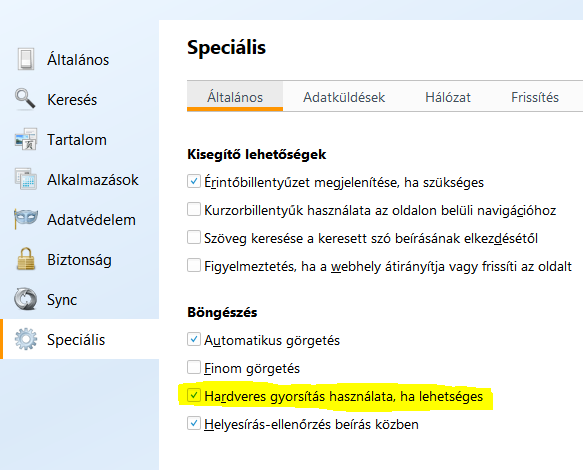Open the Sync circular arrows icon
Screen dimensions: 583x470
tap(26, 299)
